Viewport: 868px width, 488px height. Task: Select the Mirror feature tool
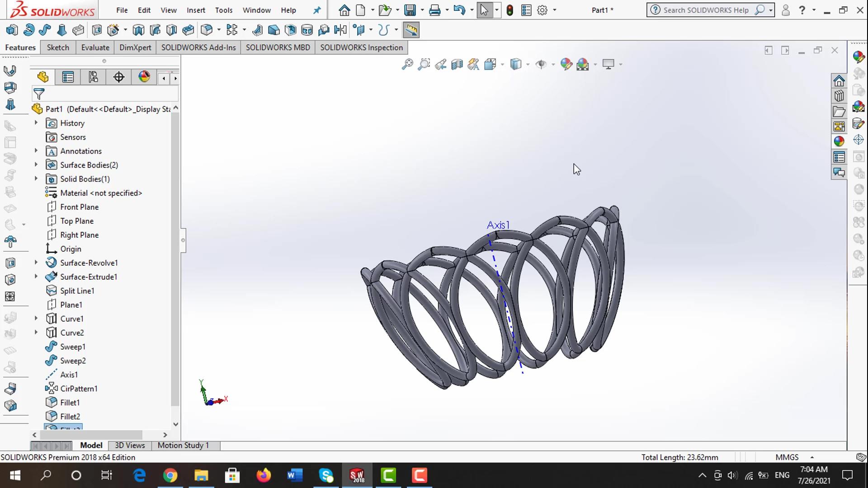pos(340,30)
